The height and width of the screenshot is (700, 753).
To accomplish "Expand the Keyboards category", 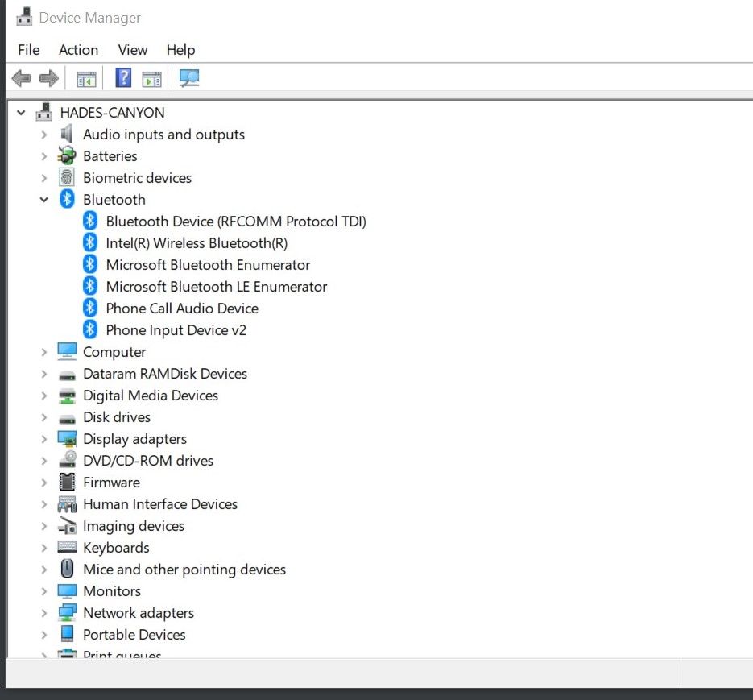I will click(44, 548).
